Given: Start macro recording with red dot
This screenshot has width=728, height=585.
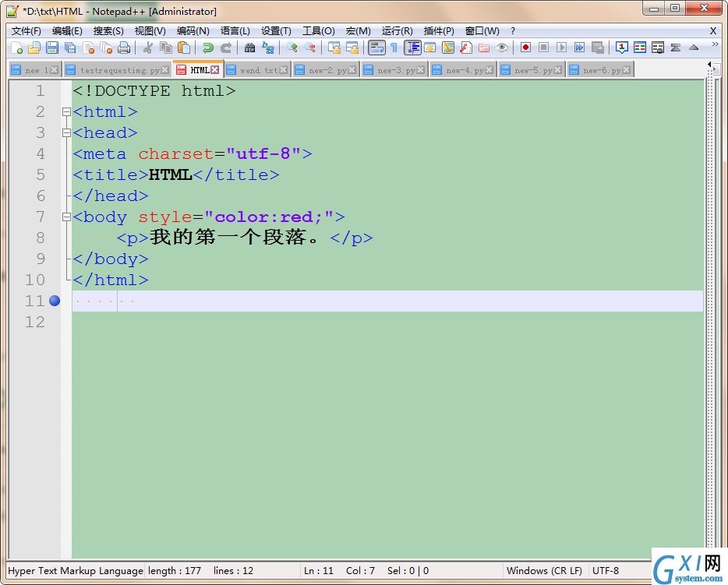Looking at the screenshot, I should point(525,48).
